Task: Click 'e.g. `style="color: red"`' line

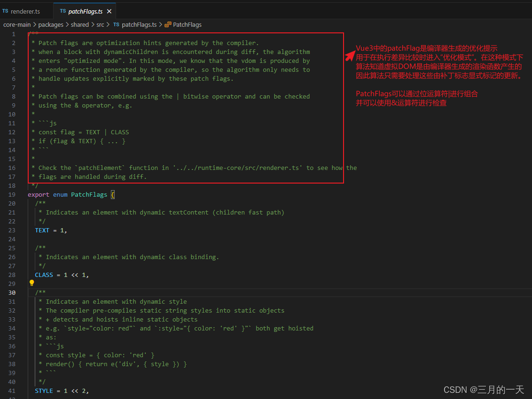Action: [176, 329]
